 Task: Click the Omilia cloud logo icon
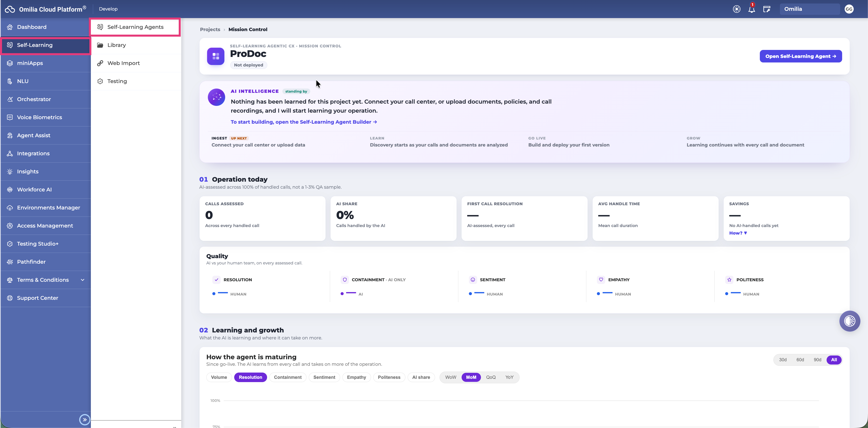pyautogui.click(x=10, y=9)
